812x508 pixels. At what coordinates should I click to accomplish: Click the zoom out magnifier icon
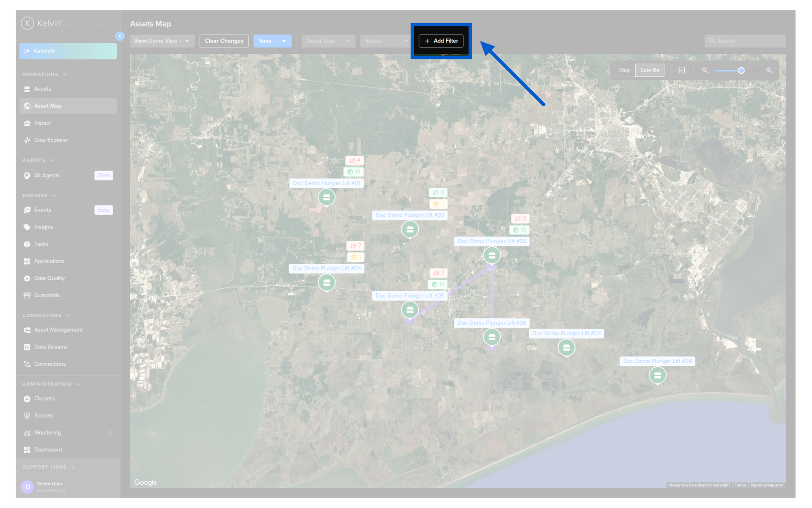click(x=705, y=70)
